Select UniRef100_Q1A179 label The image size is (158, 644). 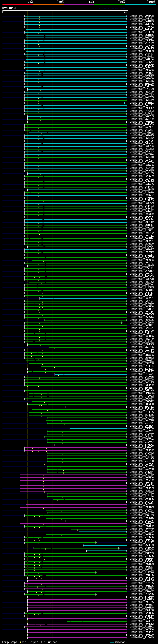coord(142,43)
